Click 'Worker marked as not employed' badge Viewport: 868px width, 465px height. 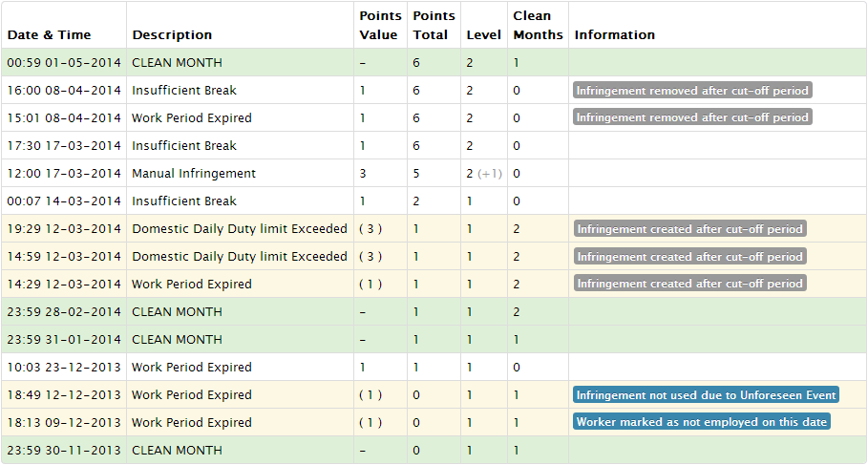[702, 422]
